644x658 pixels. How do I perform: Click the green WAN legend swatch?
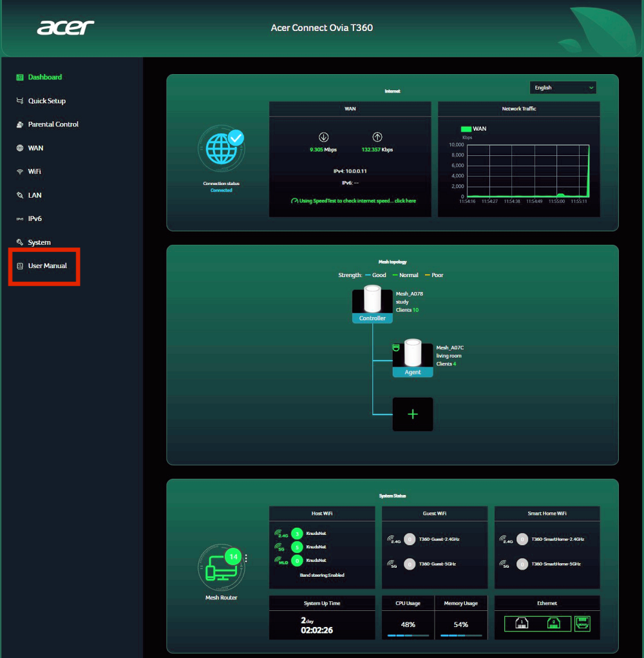(x=466, y=129)
